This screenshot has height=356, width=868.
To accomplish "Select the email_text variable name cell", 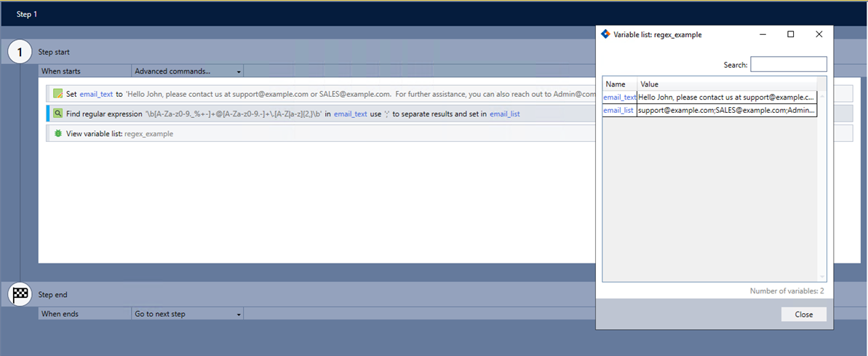I will (620, 97).
